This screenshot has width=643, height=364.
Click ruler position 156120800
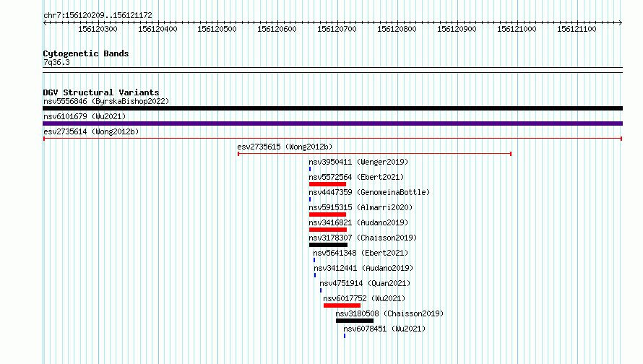(397, 29)
